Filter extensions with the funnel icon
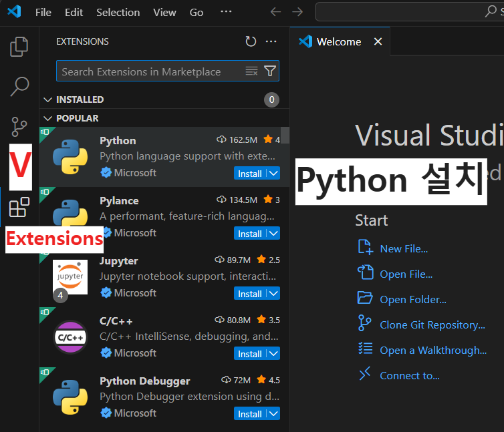Screen dimensions: 504x432 pos(270,71)
